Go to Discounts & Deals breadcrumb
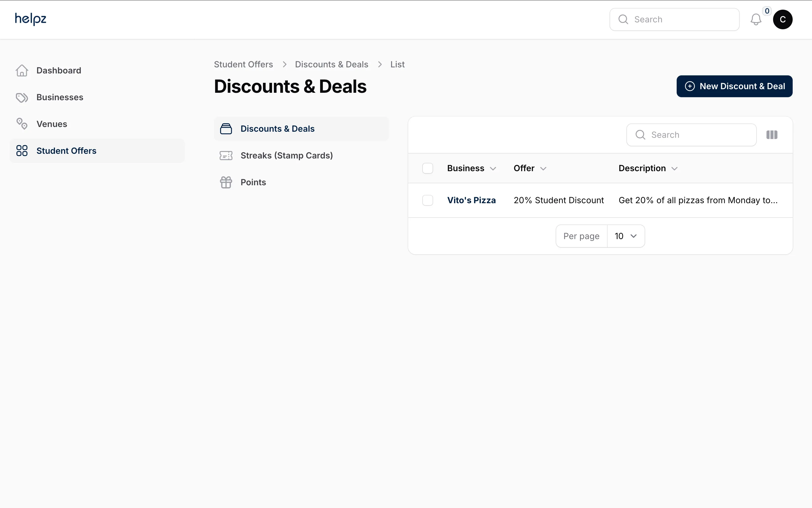 coord(331,65)
